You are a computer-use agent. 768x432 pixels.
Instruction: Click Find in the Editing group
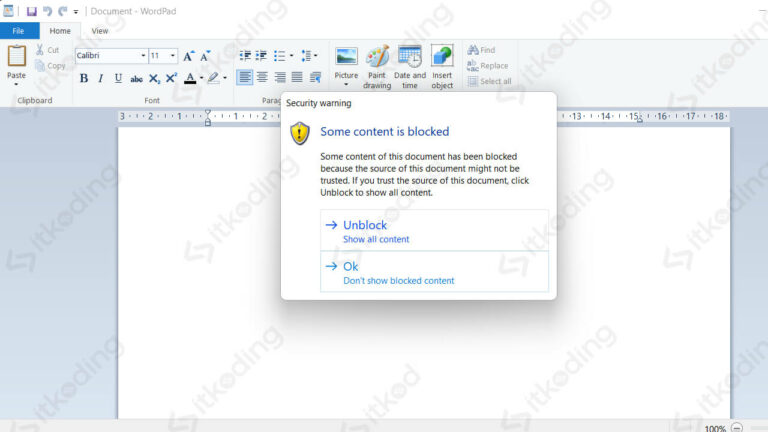click(x=481, y=50)
